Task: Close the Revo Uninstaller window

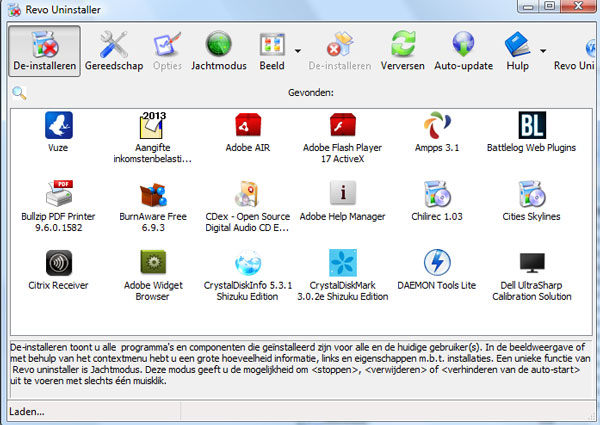Action: [579, 6]
